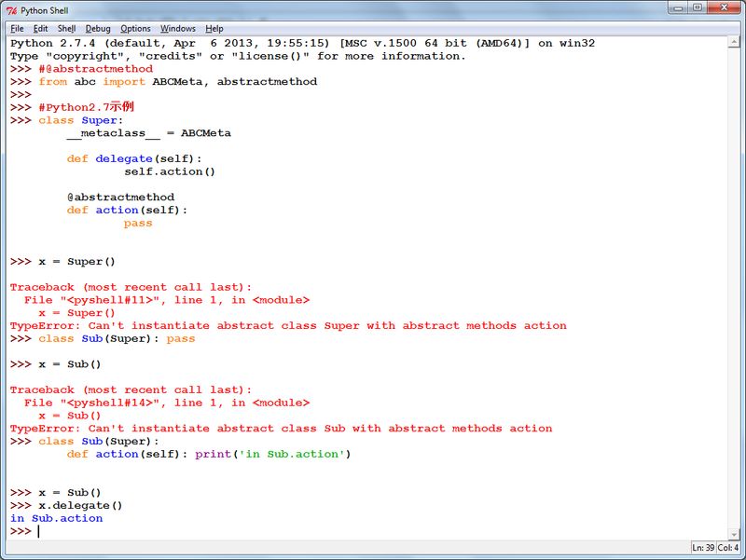The height and width of the screenshot is (560, 746).
Task: Maximize the Python Shell window
Action: (x=698, y=7)
